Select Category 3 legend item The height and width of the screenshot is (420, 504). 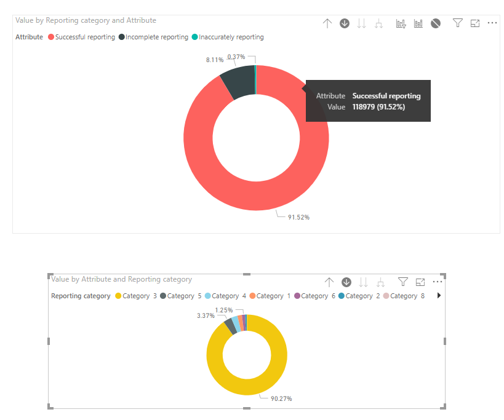pyautogui.click(x=136, y=296)
